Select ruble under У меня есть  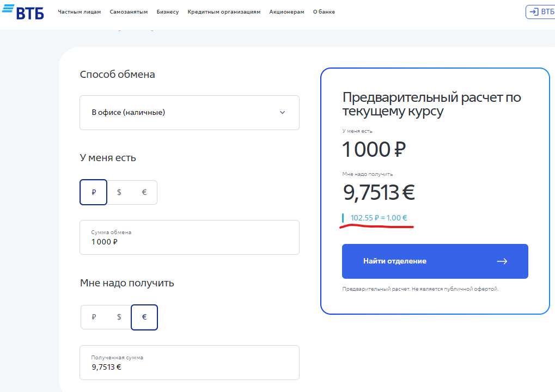(x=94, y=193)
